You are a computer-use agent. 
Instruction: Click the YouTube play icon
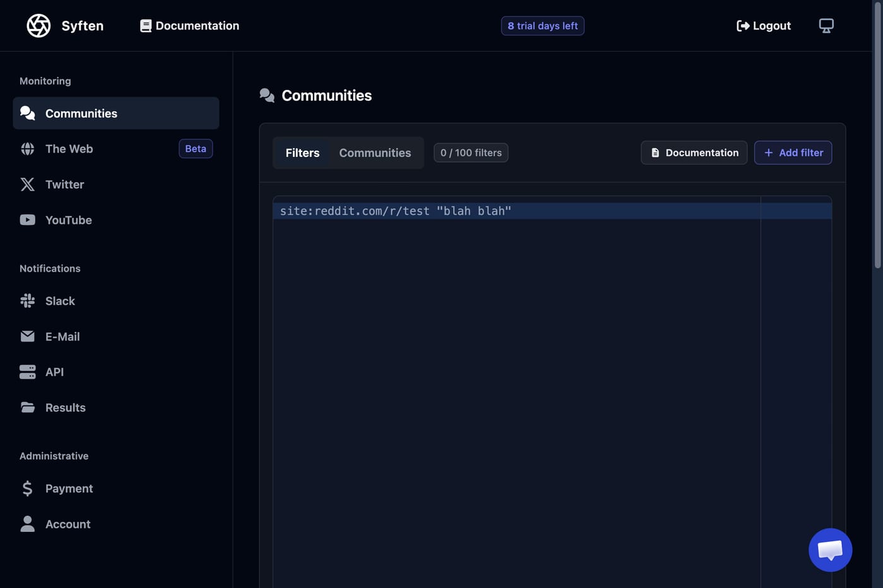click(x=28, y=220)
